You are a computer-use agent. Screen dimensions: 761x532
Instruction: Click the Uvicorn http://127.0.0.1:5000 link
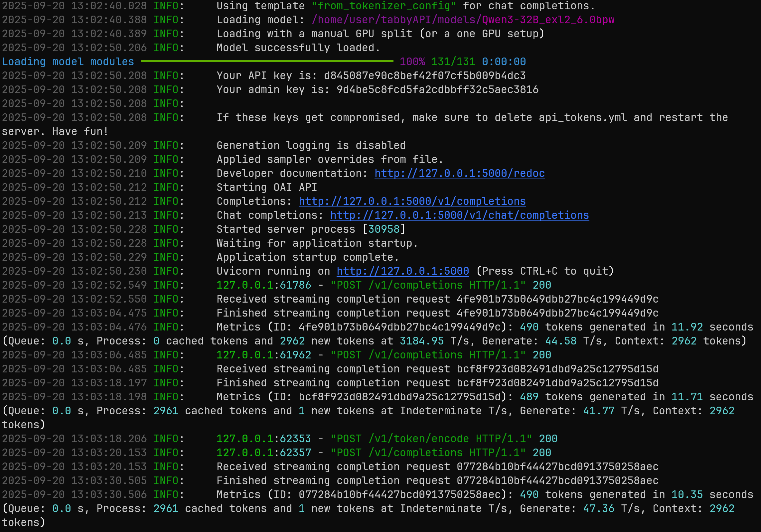(x=403, y=271)
